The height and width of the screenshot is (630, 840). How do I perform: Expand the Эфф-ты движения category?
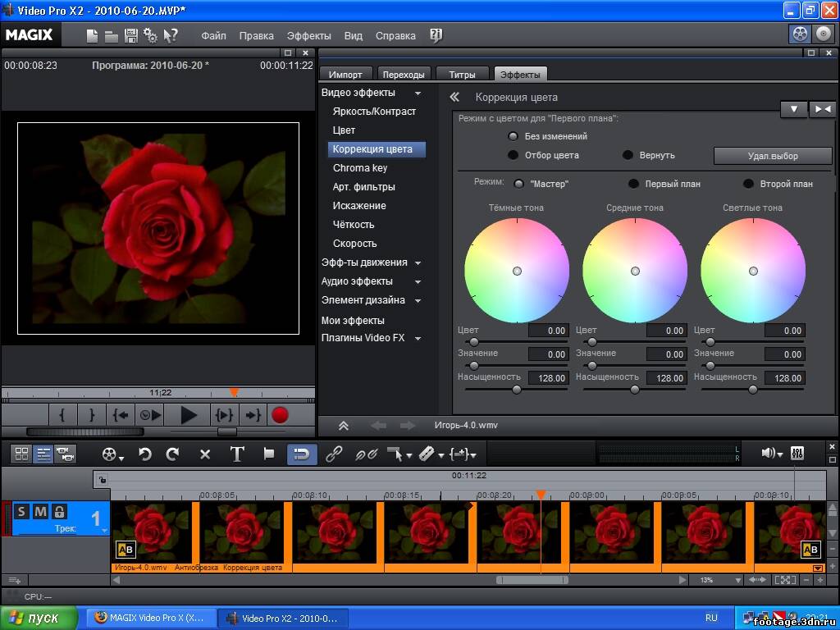pyautogui.click(x=418, y=263)
